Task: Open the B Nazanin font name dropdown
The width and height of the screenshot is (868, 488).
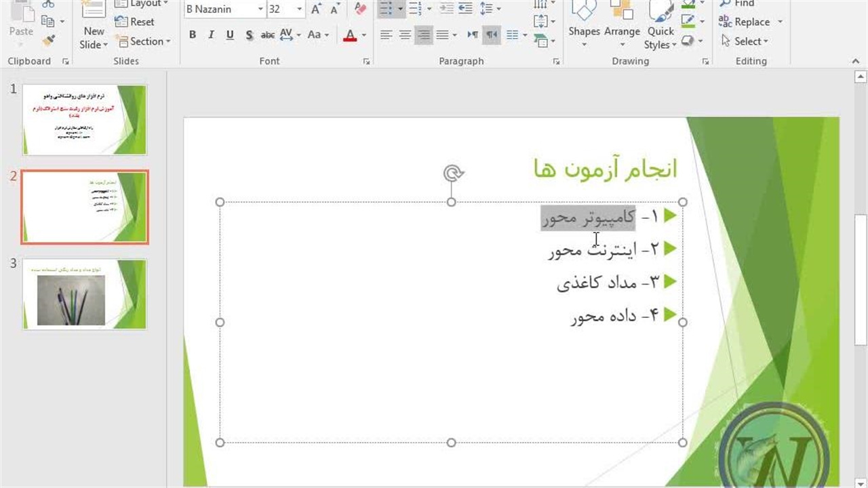Action: 260,9
